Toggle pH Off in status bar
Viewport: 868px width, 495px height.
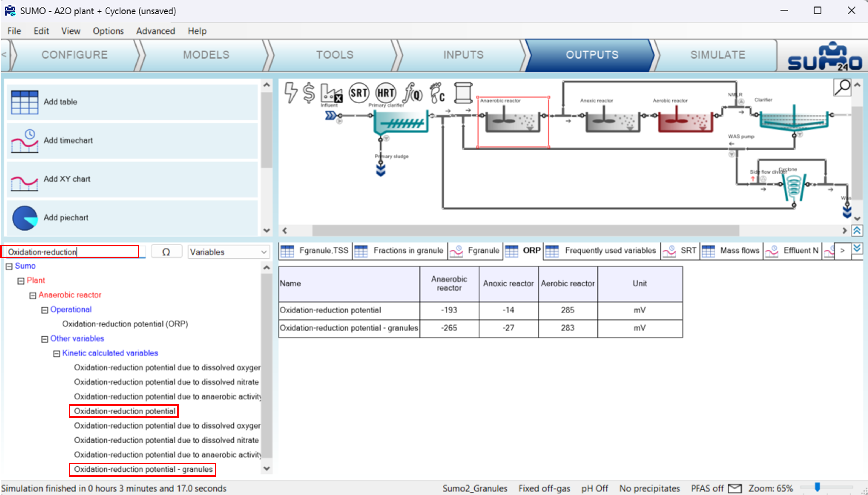click(594, 489)
